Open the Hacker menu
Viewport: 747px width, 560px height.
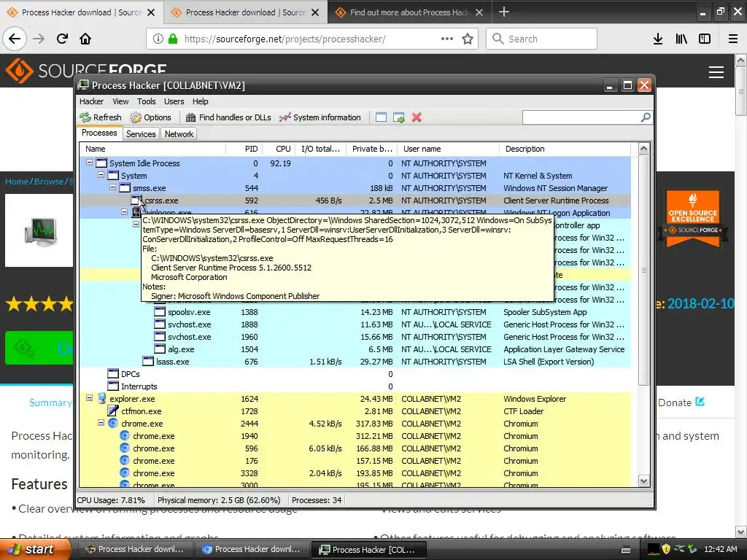(x=91, y=101)
